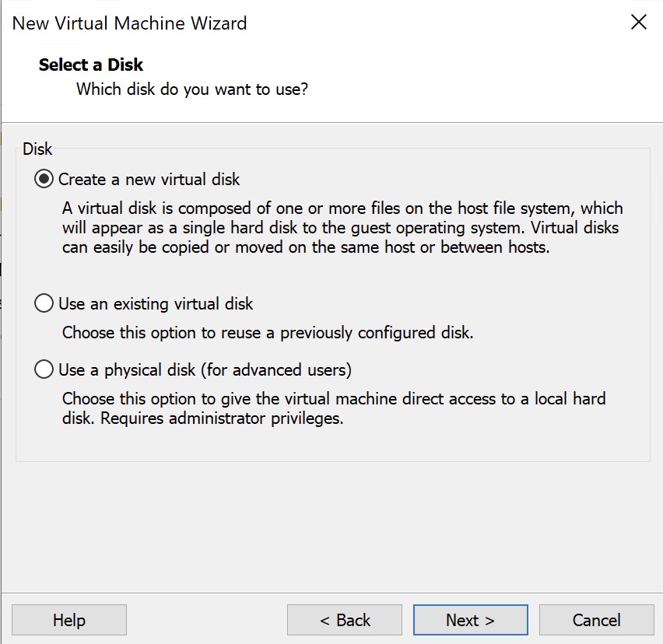Open Help for this wizard page
The image size is (663, 644).
pyautogui.click(x=69, y=620)
